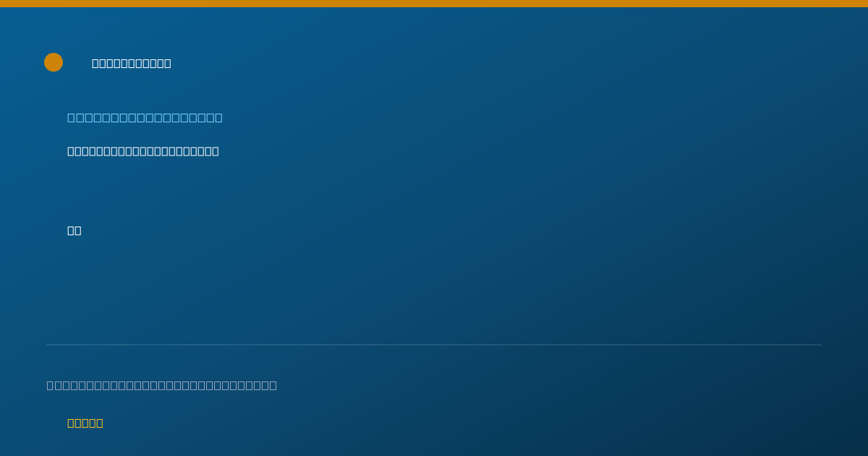This screenshot has height=456, width=868.
Task: Click the empty blue area right of the heading
Action: coord(506,117)
